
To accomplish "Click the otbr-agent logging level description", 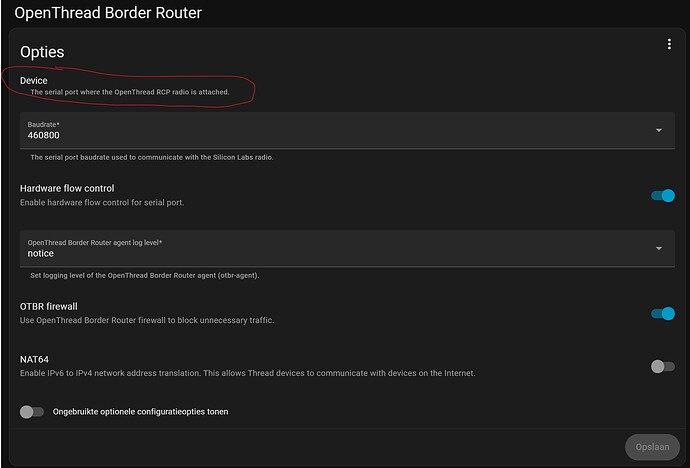I will click(x=145, y=275).
